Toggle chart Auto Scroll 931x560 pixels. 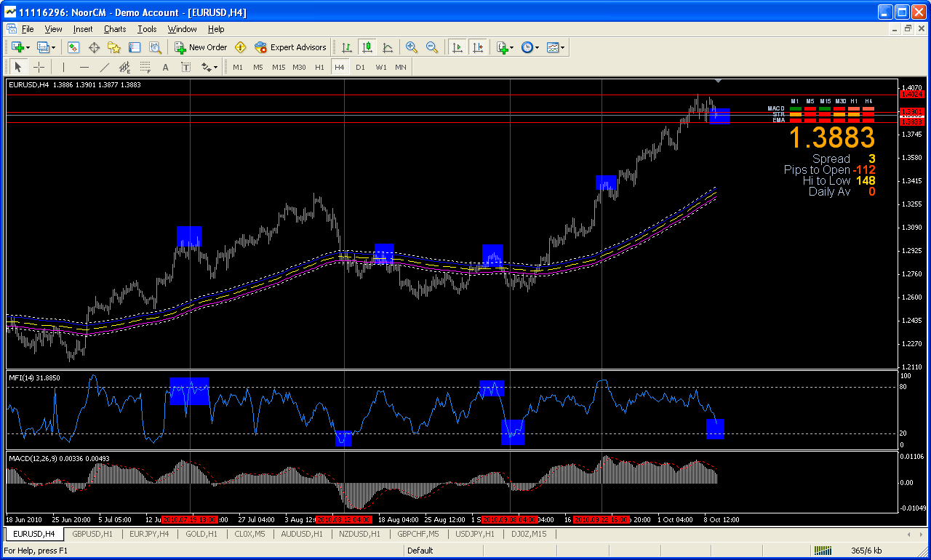point(457,47)
